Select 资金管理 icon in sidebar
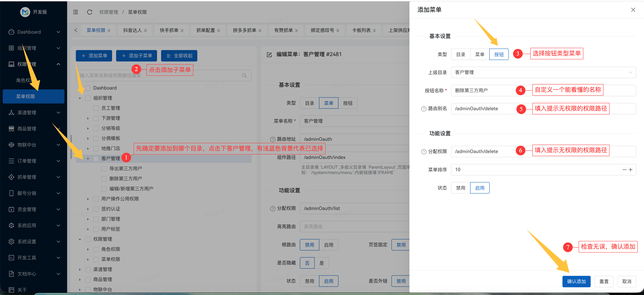644x295 pixels. pos(12,209)
